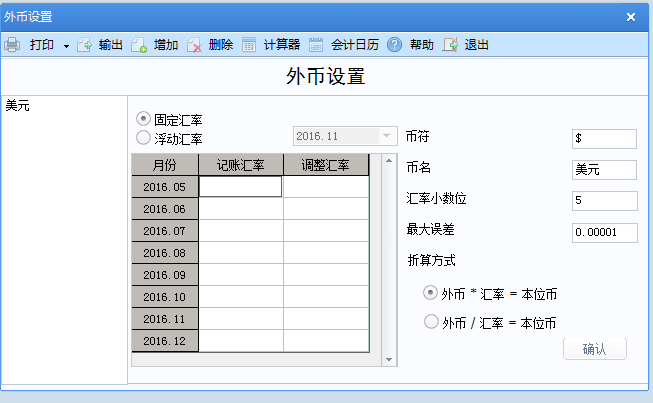Expand the 2016.11 month dropdown
The image size is (653, 403).
(x=387, y=136)
